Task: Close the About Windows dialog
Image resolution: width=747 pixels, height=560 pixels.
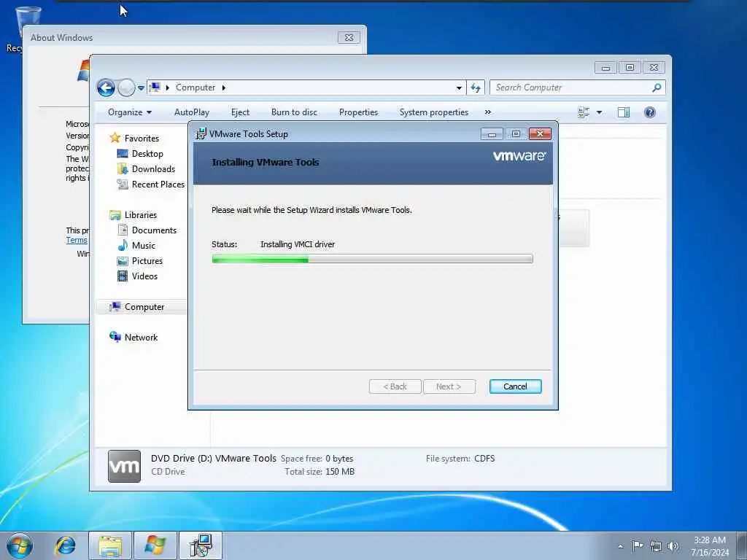Action: (349, 38)
